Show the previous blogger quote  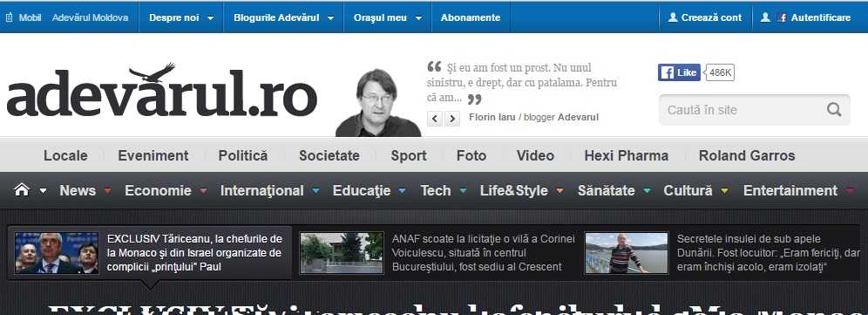point(435,118)
